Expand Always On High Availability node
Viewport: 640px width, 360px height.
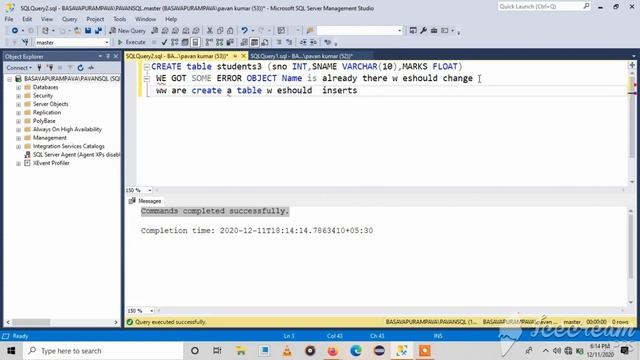click(18, 129)
